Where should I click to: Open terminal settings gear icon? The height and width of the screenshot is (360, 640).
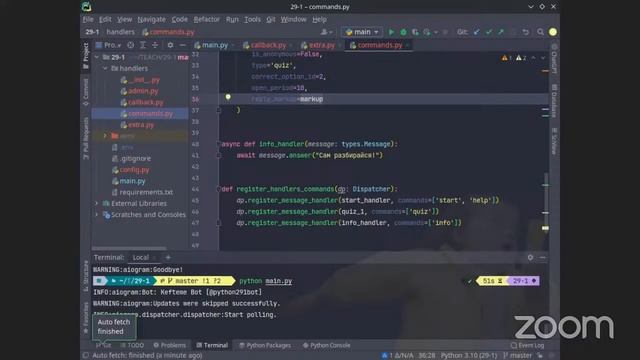[530, 258]
